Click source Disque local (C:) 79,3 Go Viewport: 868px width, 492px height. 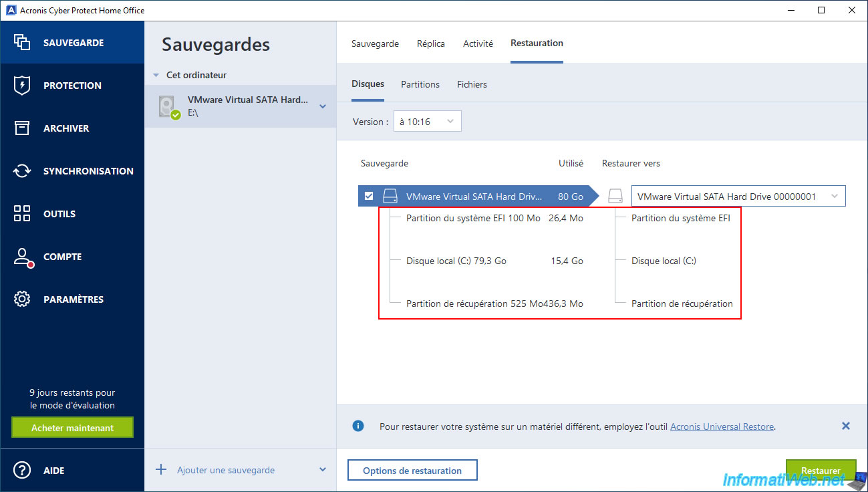[x=456, y=261]
